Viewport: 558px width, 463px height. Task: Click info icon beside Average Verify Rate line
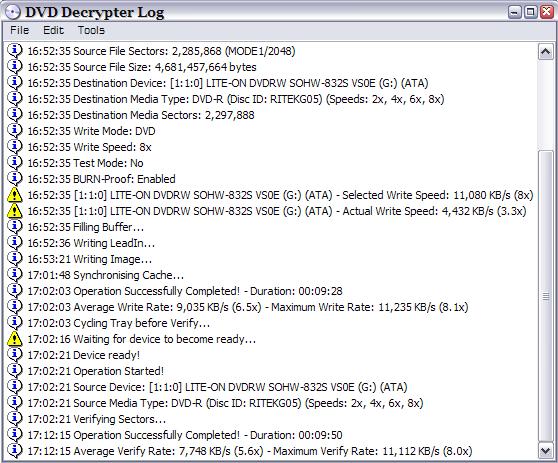point(15,451)
